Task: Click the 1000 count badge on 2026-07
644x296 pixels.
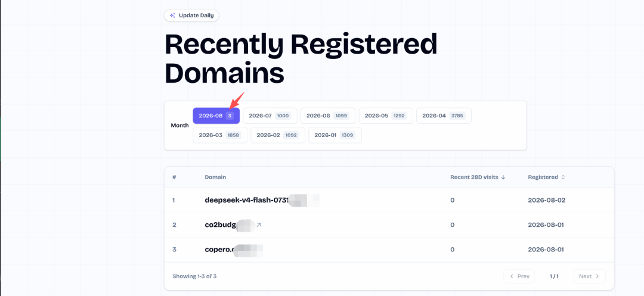Action: tap(283, 116)
